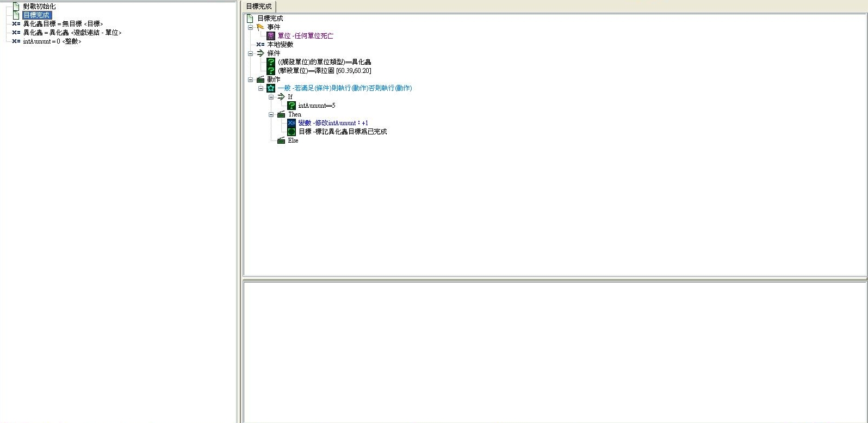Click the question mark icon for 擊殺單位 condition
The image size is (868, 423).
pyautogui.click(x=271, y=71)
